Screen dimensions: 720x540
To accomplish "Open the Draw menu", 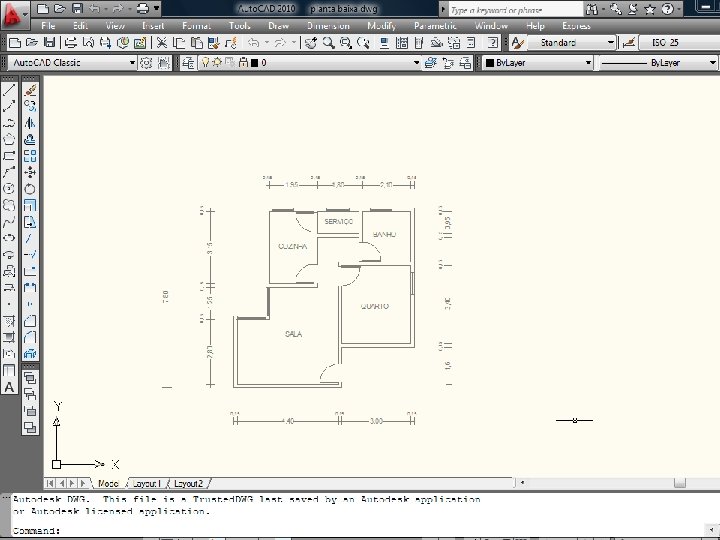I will click(278, 26).
